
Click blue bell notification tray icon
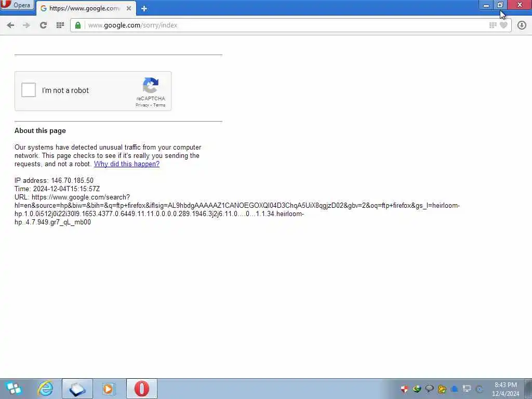[x=454, y=389]
